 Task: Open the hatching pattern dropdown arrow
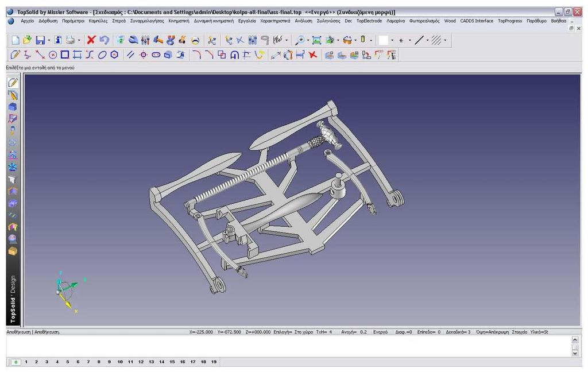tap(445, 40)
